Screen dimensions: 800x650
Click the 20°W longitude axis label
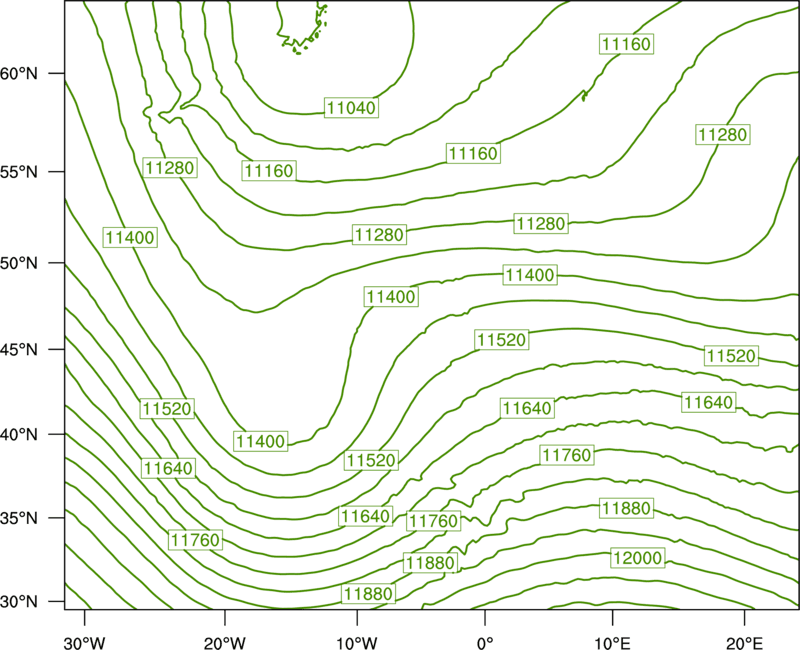[225, 642]
